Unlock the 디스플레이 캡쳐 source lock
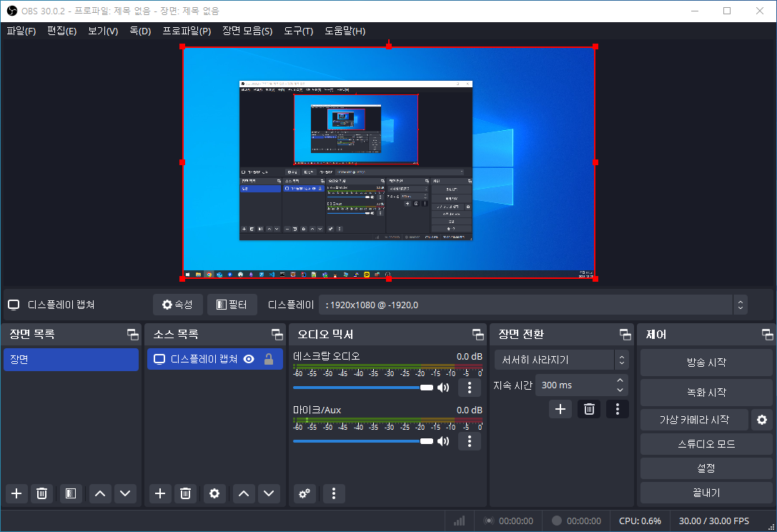Image resolution: width=777 pixels, height=532 pixels. click(x=269, y=360)
